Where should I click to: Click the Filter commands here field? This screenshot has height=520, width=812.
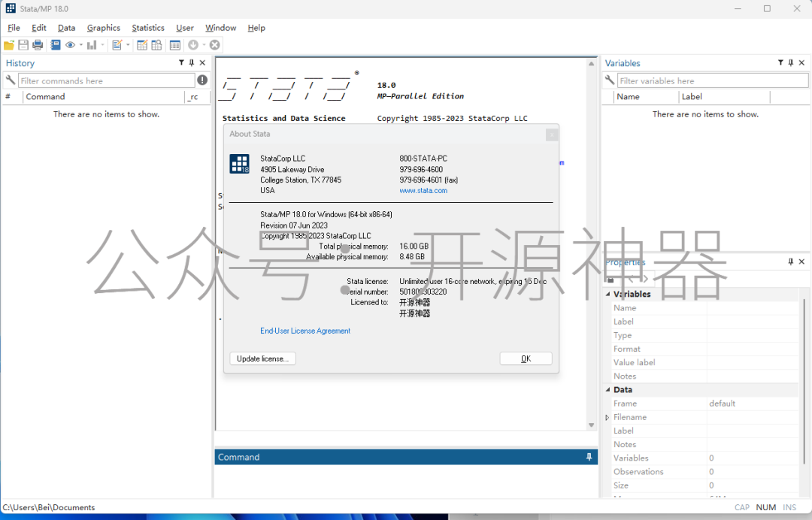pyautogui.click(x=106, y=80)
